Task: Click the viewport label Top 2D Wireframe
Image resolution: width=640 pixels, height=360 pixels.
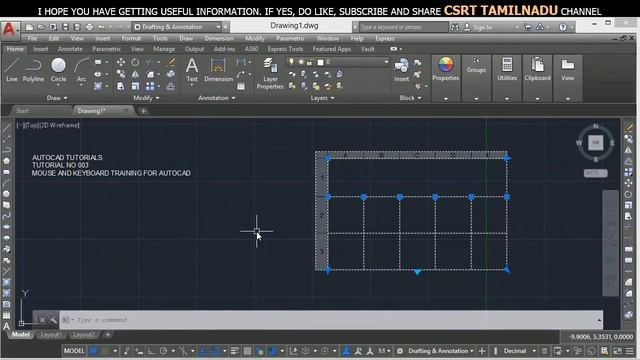Action: [x=48, y=125]
